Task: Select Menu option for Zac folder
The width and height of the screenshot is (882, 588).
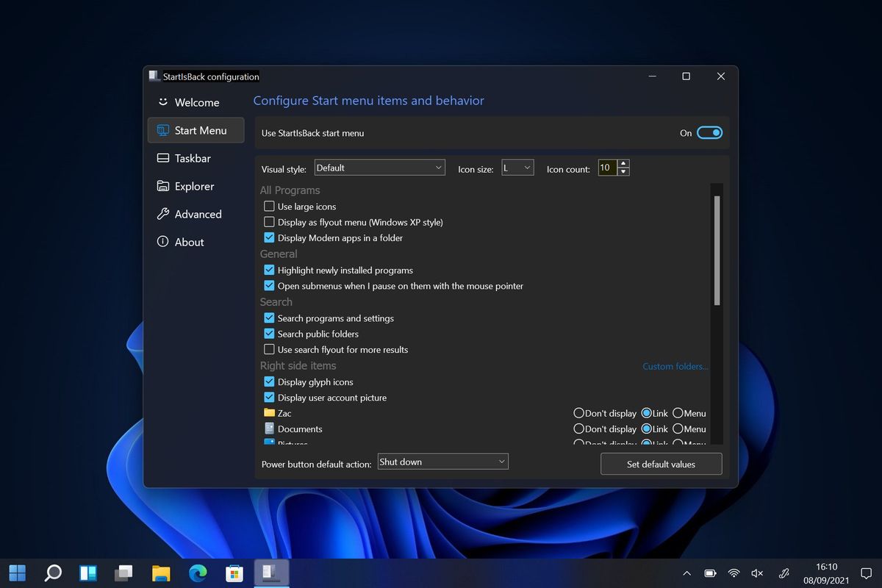Action: (678, 413)
